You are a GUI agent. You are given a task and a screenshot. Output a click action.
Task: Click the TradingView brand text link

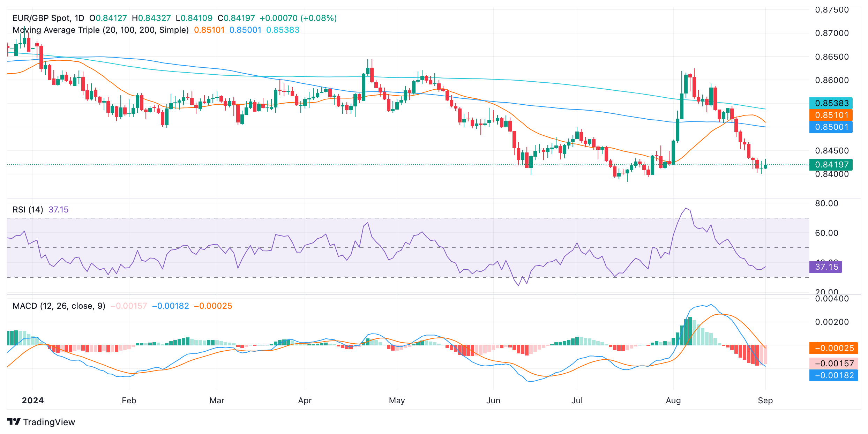click(x=49, y=422)
